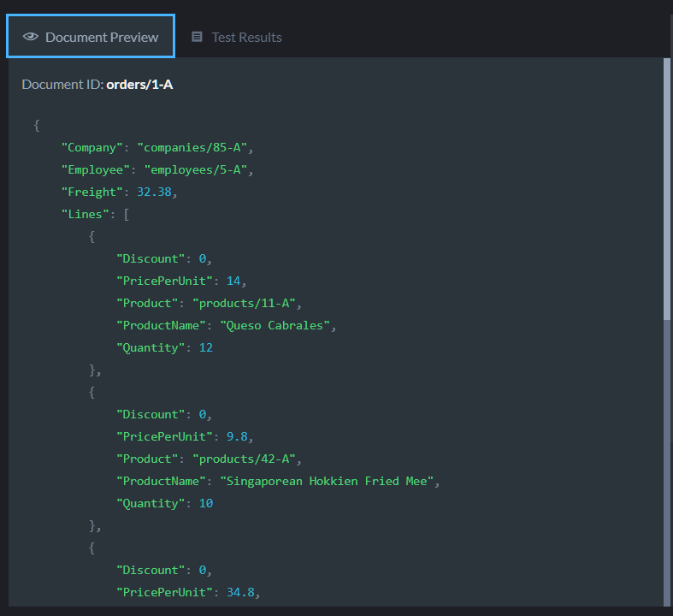Click the "ProductName" key above Queso Cabrales
The height and width of the screenshot is (616, 673).
click(x=162, y=325)
